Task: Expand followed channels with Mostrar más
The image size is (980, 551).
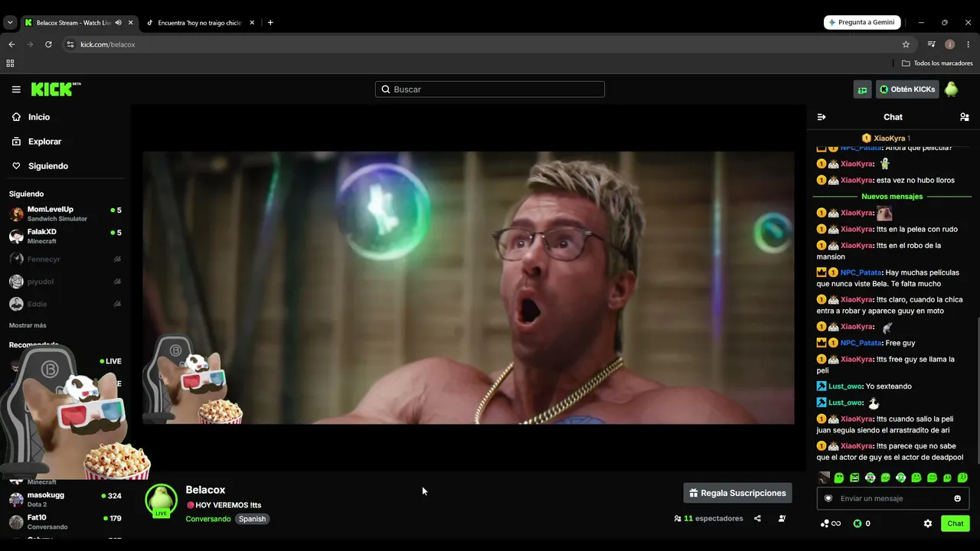Action: point(28,325)
